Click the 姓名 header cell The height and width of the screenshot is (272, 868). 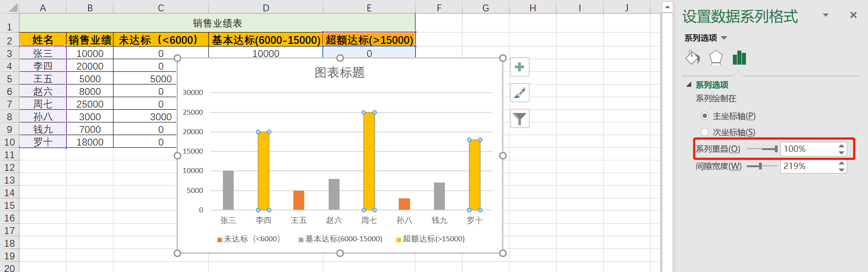(x=43, y=40)
